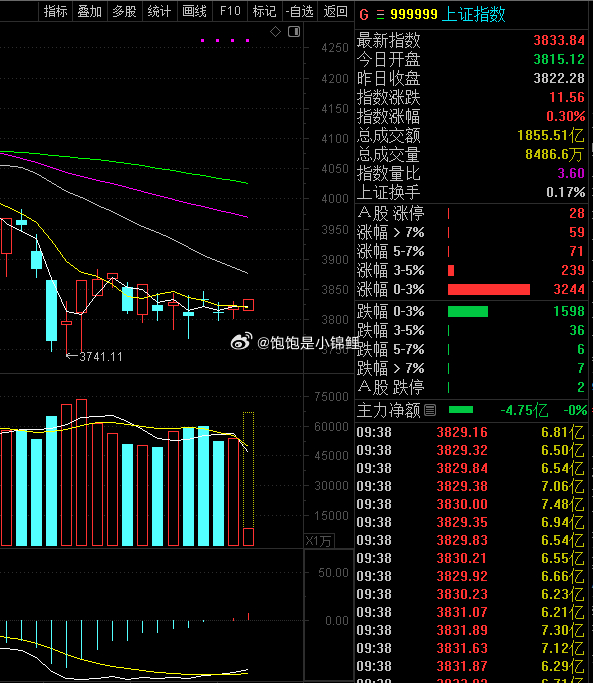Select the 999999 stock code
Viewport: 593px width, 683px height.
point(413,14)
